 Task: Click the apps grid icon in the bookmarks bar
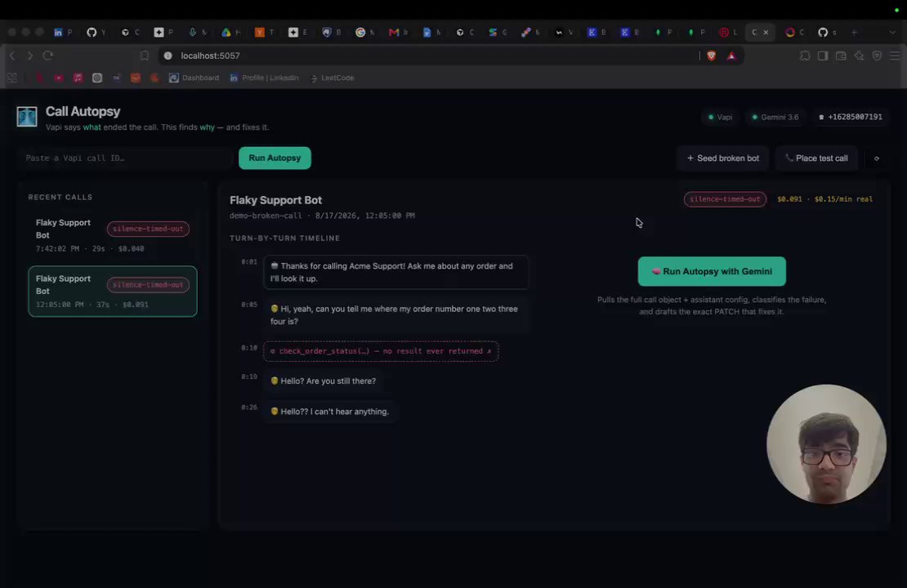pos(12,78)
